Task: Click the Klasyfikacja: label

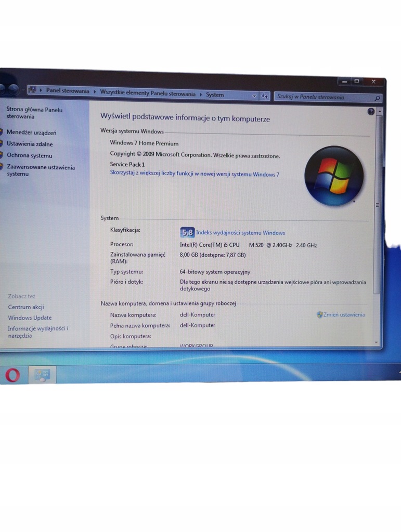Action: coord(125,230)
